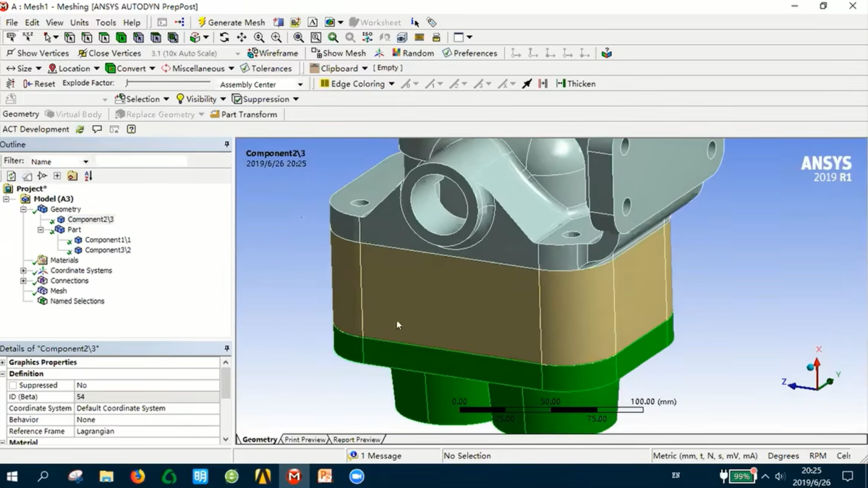Click the Look At eye-cube icon
Viewport: 868px width, 488px height.
tap(401, 38)
